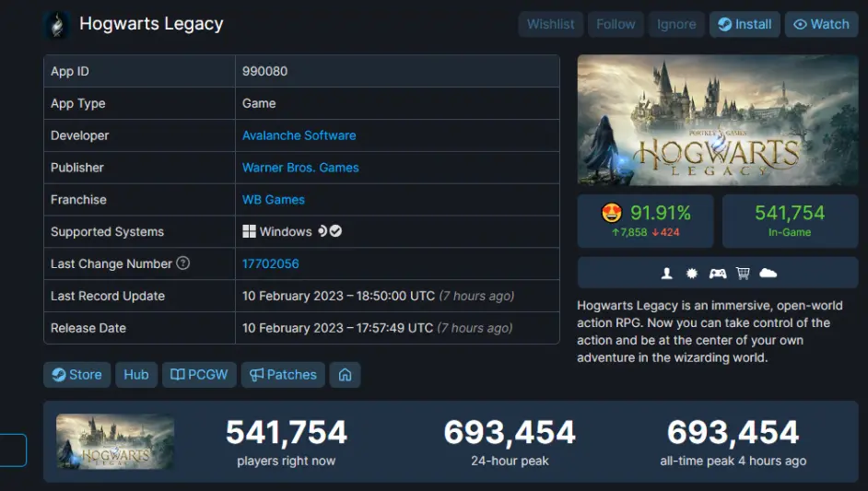Click the App ID value 990080
Image resolution: width=868 pixels, height=491 pixels.
264,72
